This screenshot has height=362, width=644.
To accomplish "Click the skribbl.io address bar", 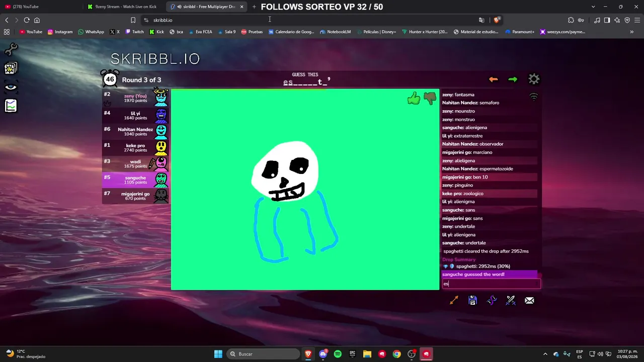I will (312, 20).
